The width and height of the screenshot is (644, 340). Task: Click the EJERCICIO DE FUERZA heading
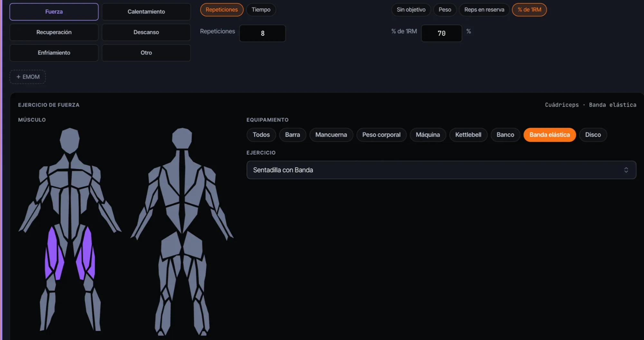(x=49, y=105)
